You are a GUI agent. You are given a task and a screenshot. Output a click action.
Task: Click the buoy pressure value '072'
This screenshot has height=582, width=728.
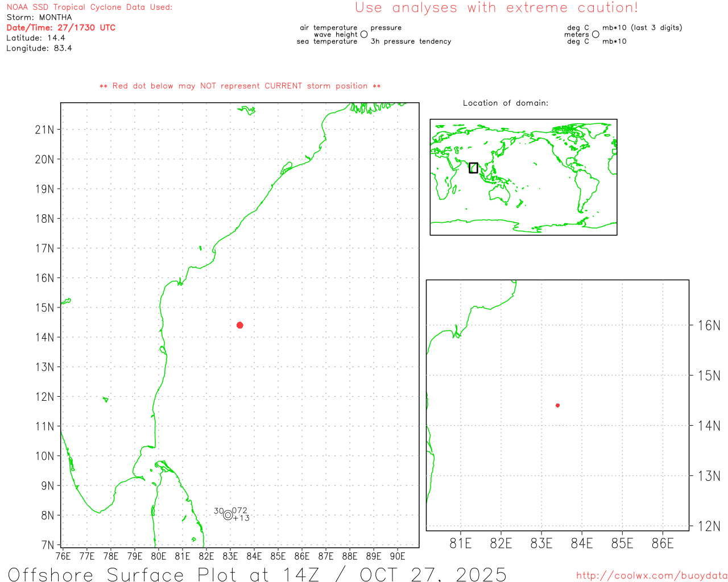pyautogui.click(x=239, y=510)
